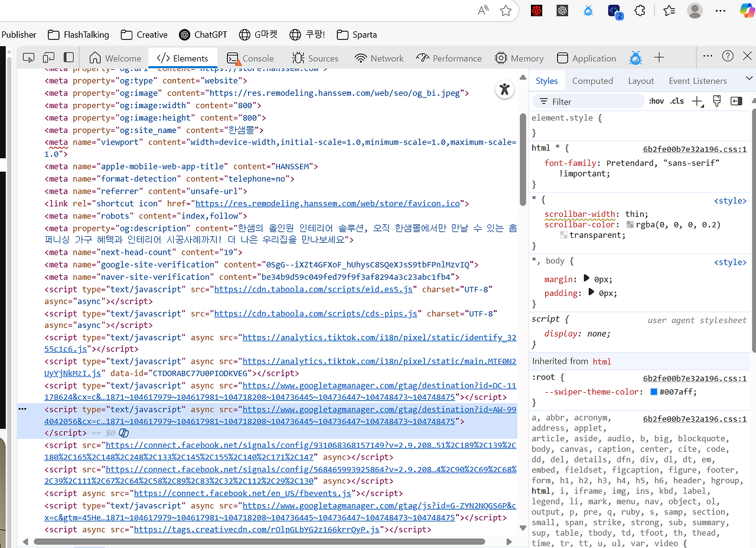Expand the margin shorthand property
This screenshot has width=756, height=548.
pyautogui.click(x=586, y=278)
